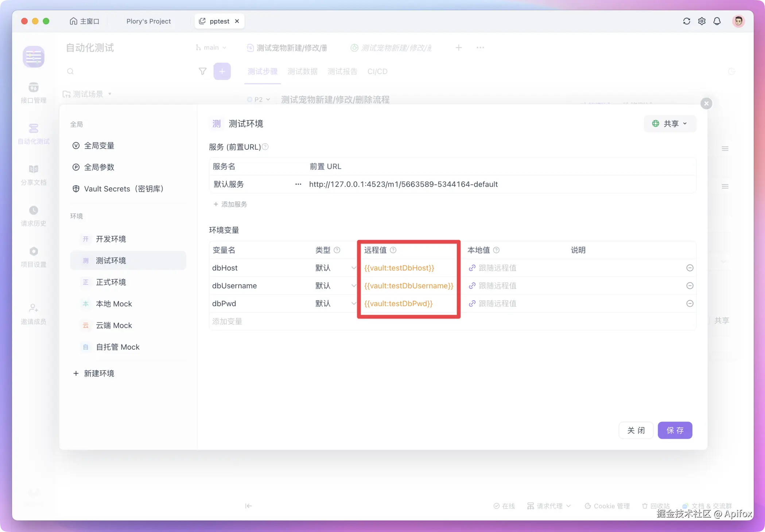Image resolution: width=765 pixels, height=532 pixels.
Task: Click the help icon next to 类型
Action: 337,250
